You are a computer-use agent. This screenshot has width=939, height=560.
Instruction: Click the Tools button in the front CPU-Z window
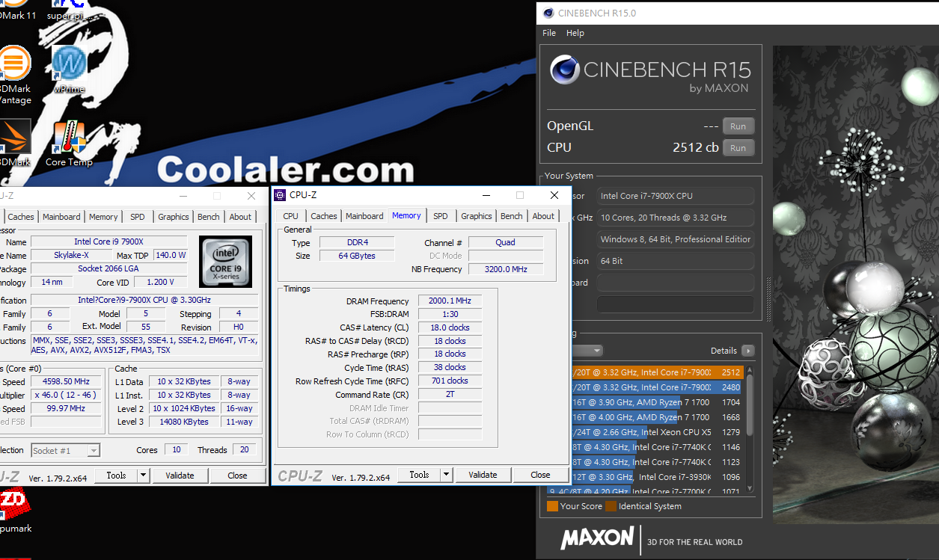click(x=419, y=475)
